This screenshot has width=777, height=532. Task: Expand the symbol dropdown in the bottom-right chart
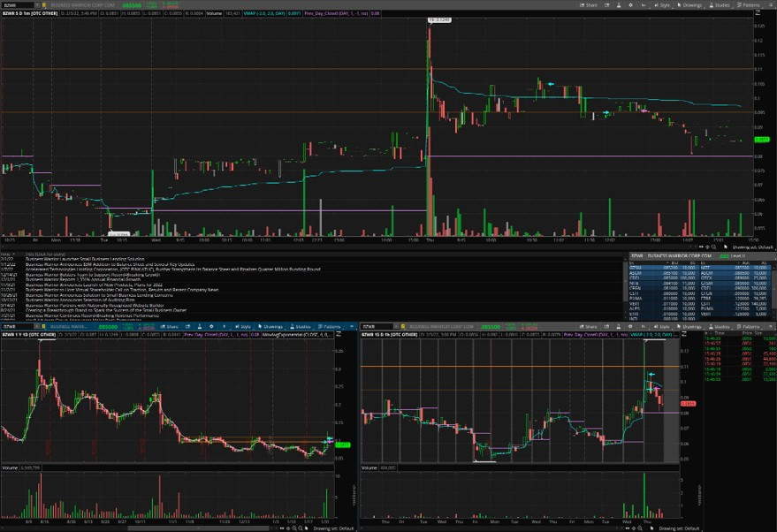tap(396, 327)
